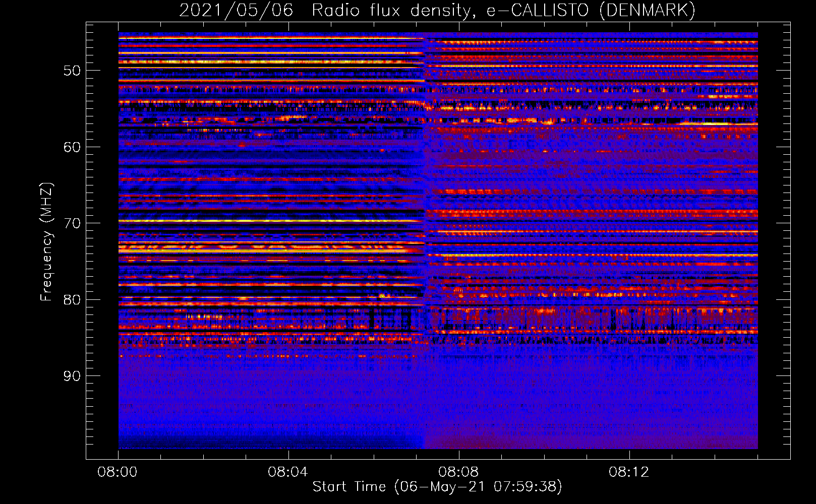Click the spectrogram at 80 MHz and 08:08
This screenshot has height=504, width=816.
click(x=458, y=299)
